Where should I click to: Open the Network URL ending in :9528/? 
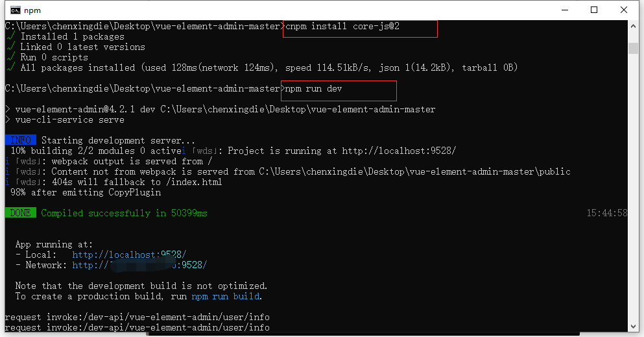(139, 265)
